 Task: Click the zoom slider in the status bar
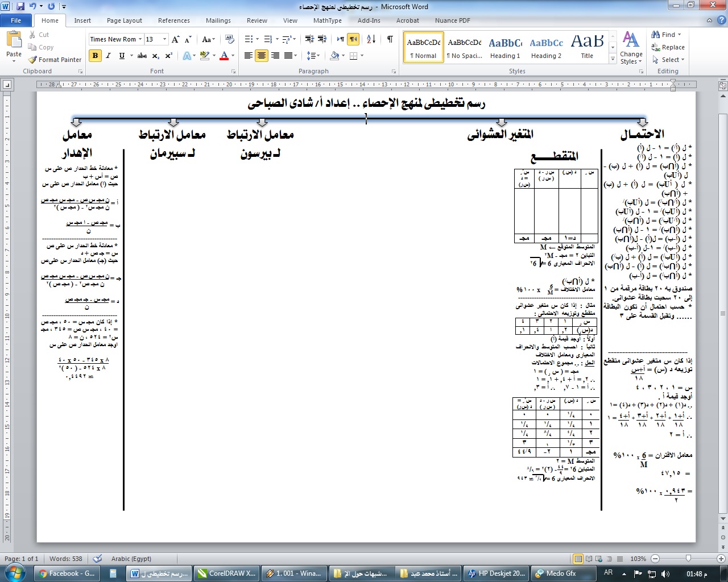688,559
